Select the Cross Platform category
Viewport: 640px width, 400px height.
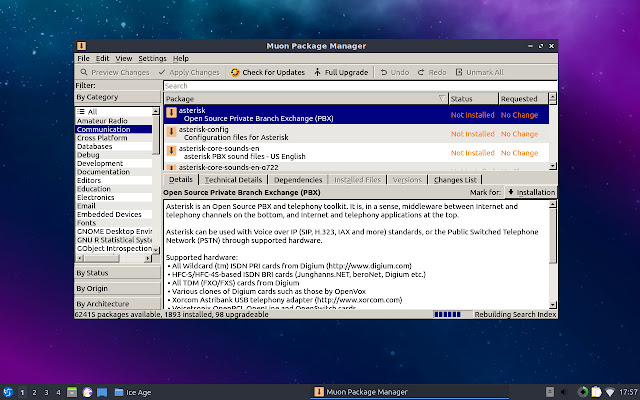tap(114, 138)
